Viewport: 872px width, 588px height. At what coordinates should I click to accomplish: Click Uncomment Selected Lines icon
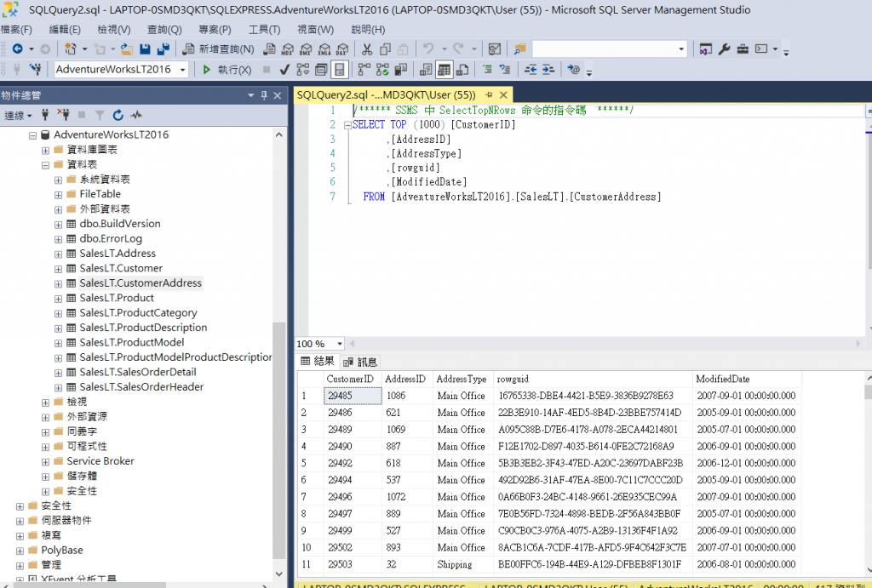click(x=505, y=70)
